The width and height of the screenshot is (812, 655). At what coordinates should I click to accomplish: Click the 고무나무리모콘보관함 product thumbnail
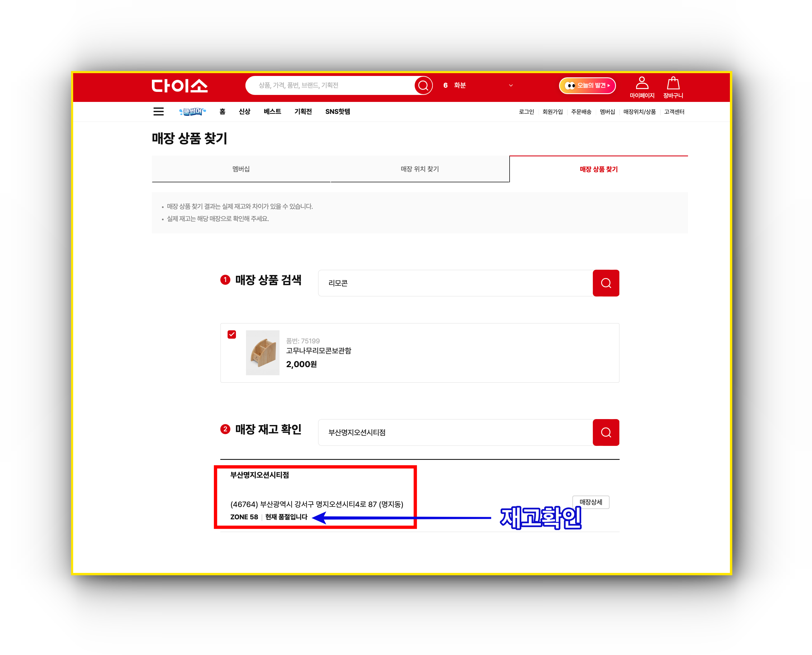[263, 353]
